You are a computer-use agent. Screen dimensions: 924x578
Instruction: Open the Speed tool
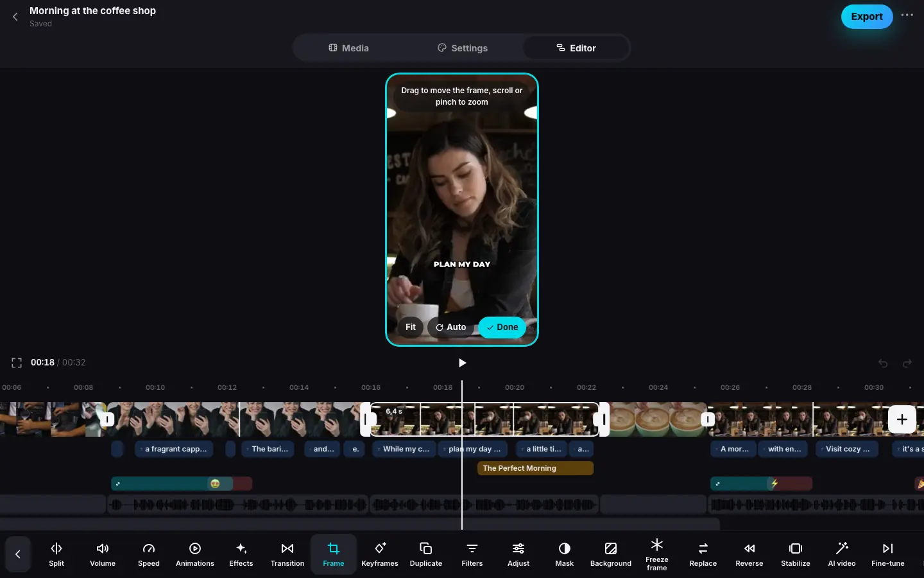pos(149,554)
